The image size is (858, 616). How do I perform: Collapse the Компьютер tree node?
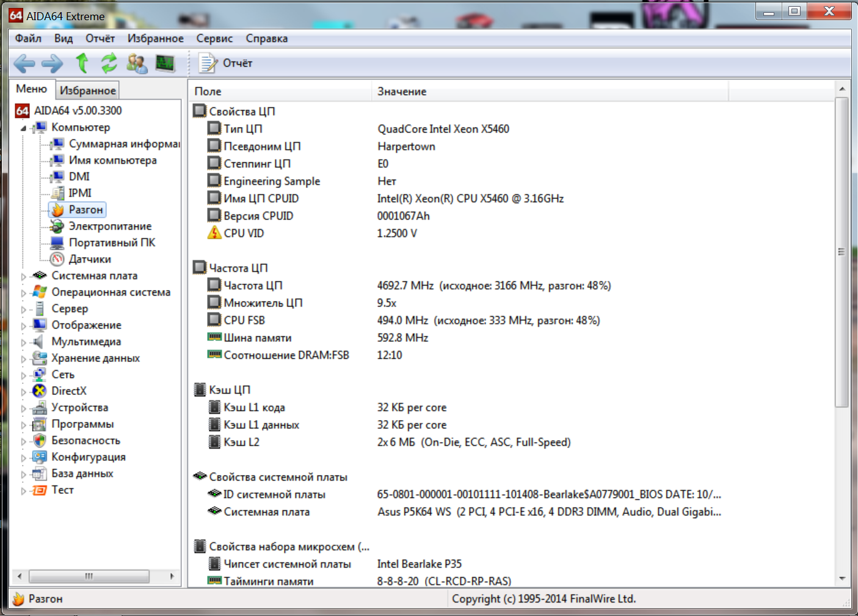24,128
